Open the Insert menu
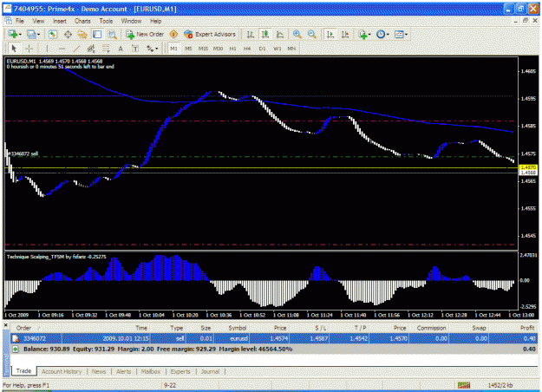Screen dimensions: 542x392 click(x=60, y=21)
